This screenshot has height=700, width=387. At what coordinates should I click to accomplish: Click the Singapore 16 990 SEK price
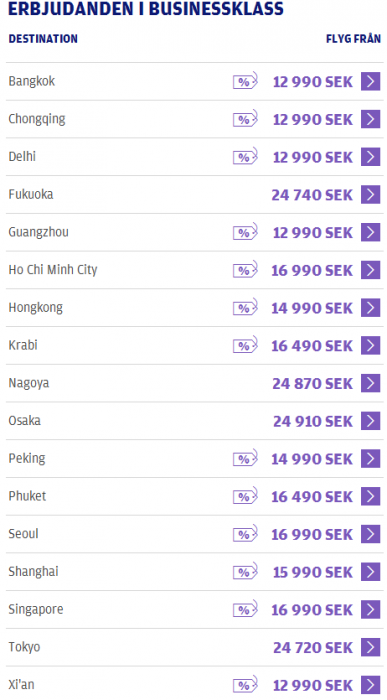[x=312, y=610]
